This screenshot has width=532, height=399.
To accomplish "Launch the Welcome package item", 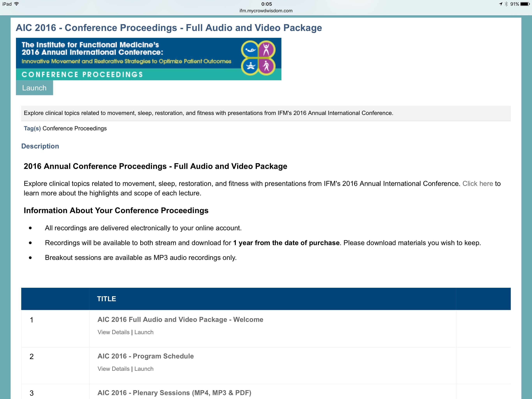I will click(144, 332).
